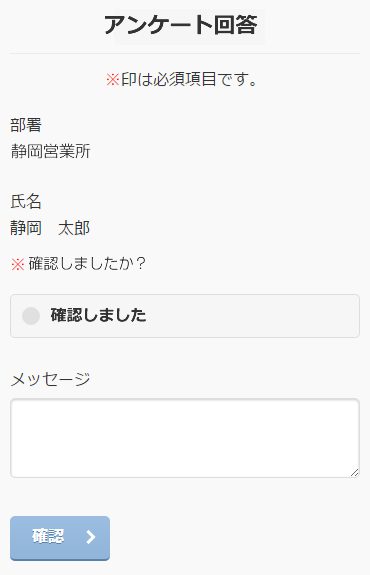Image resolution: width=370 pixels, height=575 pixels.
Task: Click the アンケート回答 page heading
Action: (181, 25)
